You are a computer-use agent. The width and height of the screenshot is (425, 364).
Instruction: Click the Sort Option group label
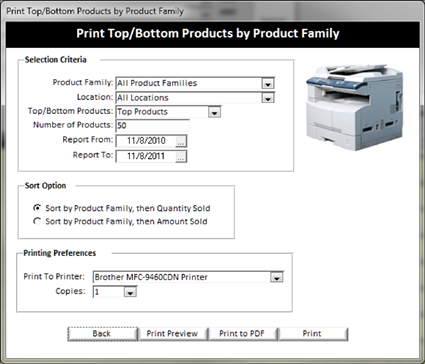tap(45, 186)
